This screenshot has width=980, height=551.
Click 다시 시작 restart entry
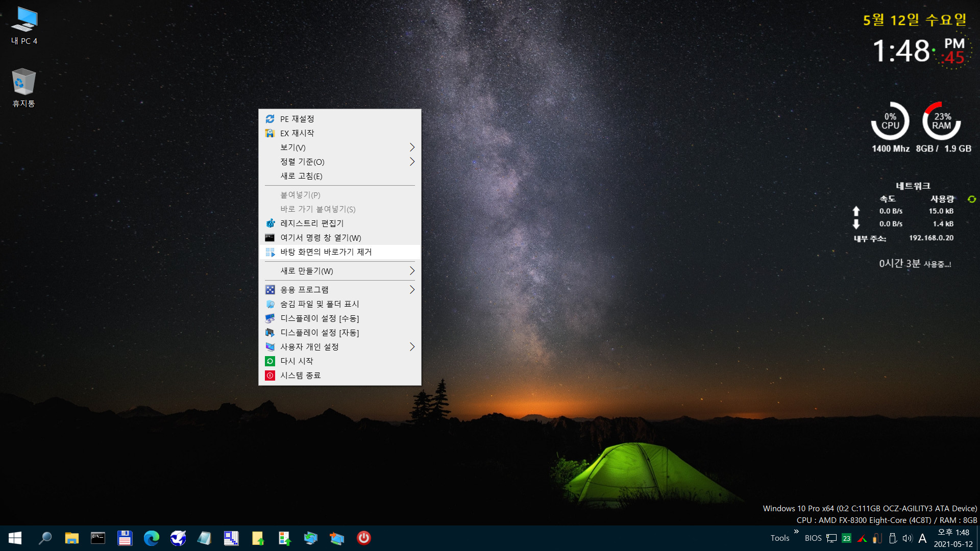(340, 361)
